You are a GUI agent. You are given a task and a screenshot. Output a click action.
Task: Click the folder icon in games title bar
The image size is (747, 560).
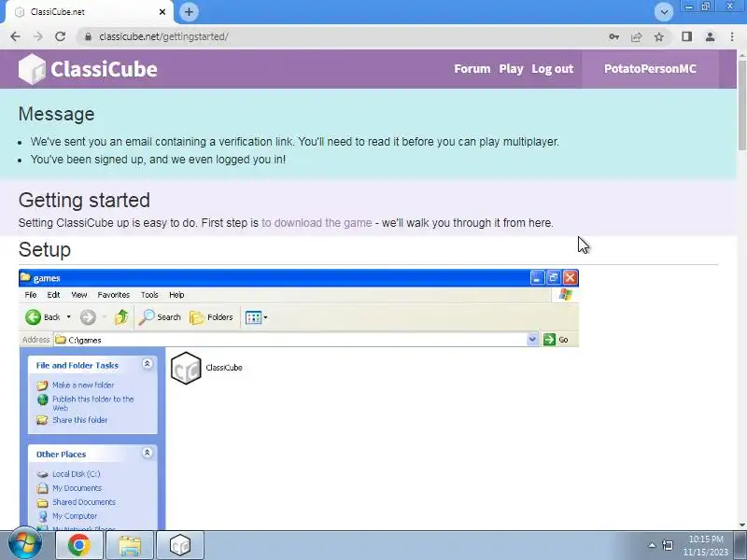26,277
